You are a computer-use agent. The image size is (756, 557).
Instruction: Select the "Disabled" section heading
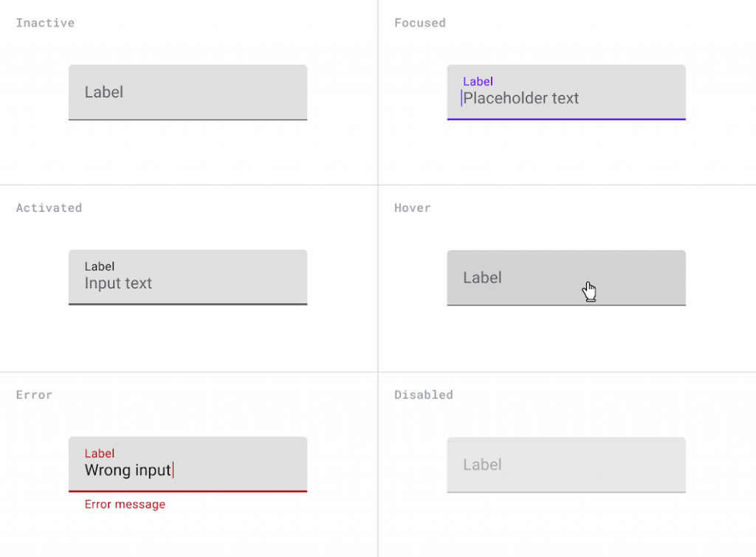423,395
